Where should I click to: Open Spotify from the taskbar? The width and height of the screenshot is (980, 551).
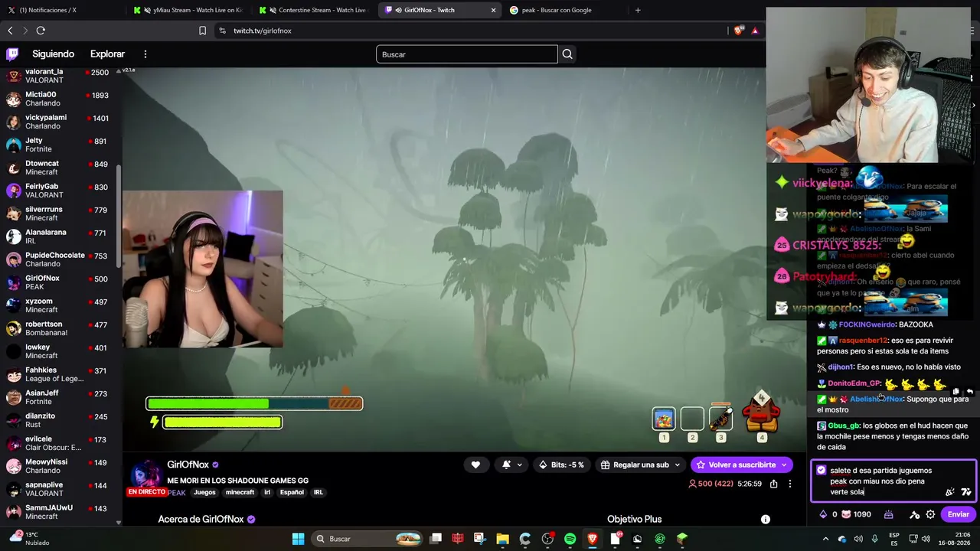coord(570,539)
